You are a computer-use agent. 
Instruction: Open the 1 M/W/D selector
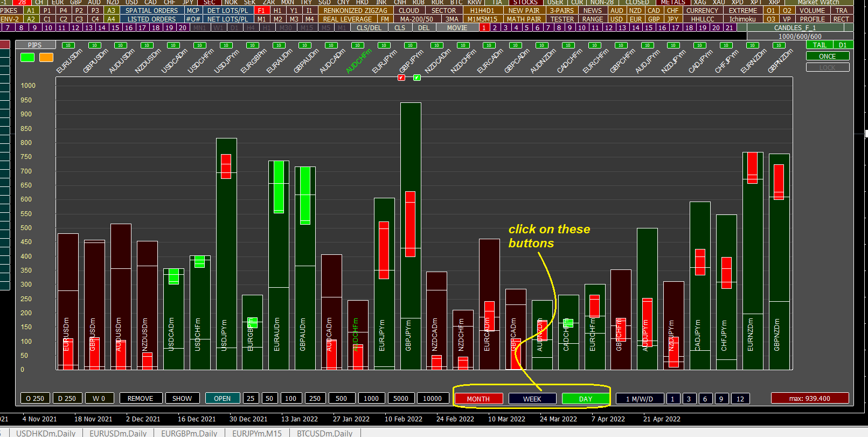640,399
